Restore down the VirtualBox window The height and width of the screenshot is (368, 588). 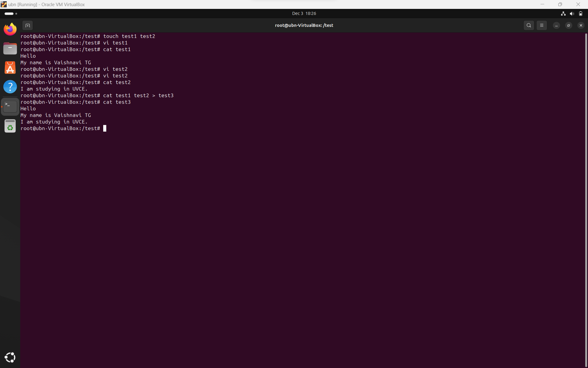[x=560, y=4]
